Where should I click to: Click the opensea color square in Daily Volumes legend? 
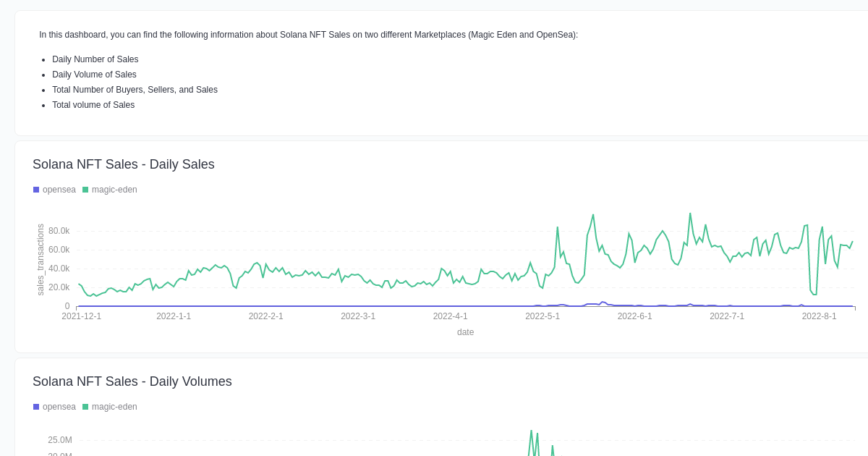[x=36, y=407]
